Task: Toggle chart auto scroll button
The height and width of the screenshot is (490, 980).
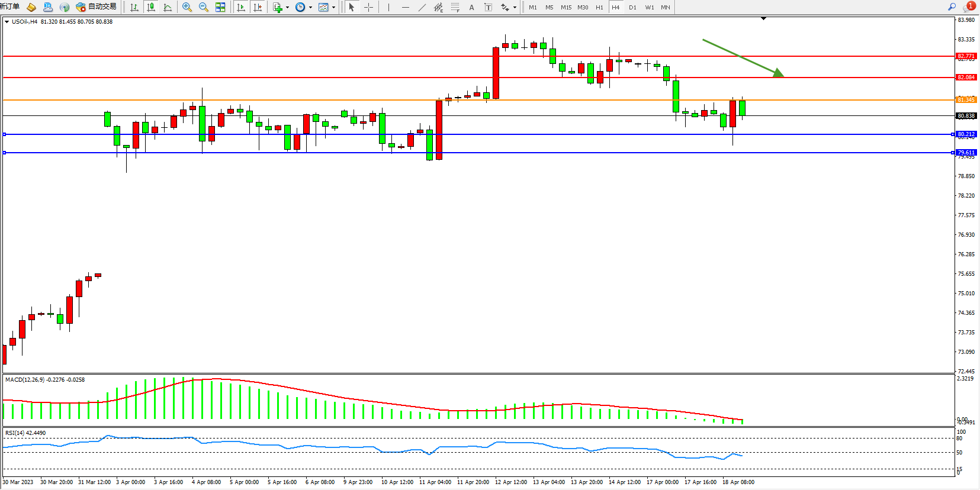Action: (241, 7)
